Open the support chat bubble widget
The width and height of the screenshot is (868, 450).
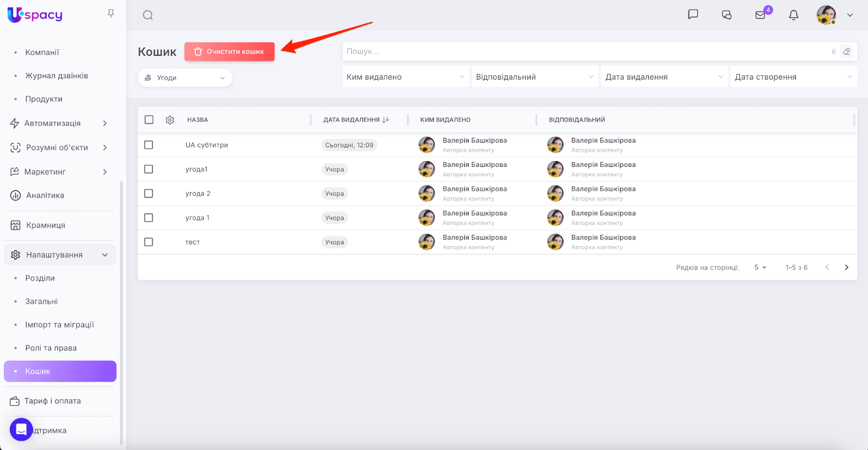click(x=21, y=430)
